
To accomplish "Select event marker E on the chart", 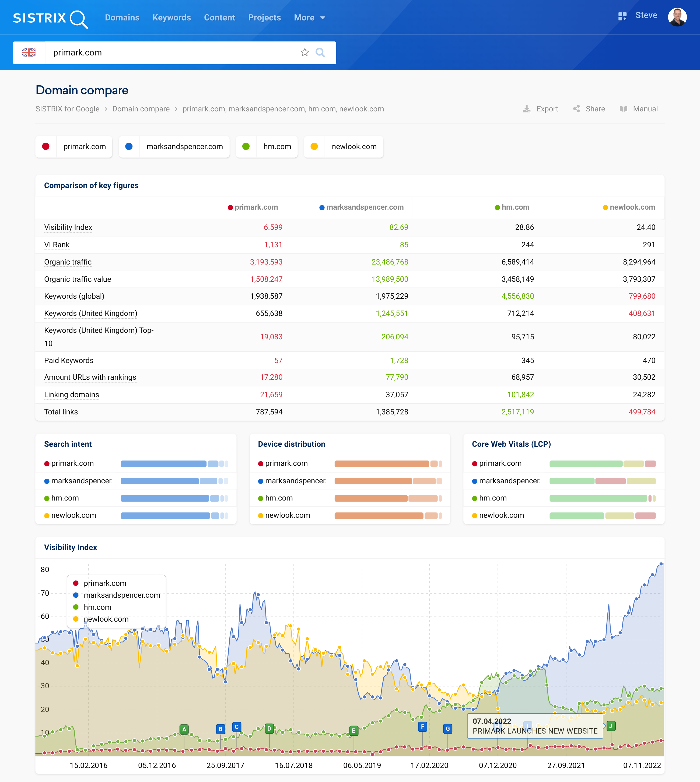I will pos(353,731).
